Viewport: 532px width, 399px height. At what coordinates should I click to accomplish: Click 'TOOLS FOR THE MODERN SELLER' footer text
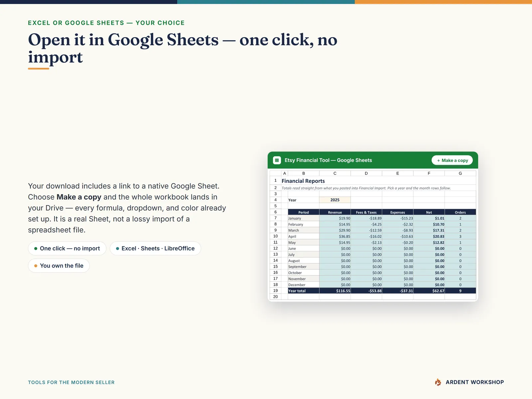tap(71, 382)
